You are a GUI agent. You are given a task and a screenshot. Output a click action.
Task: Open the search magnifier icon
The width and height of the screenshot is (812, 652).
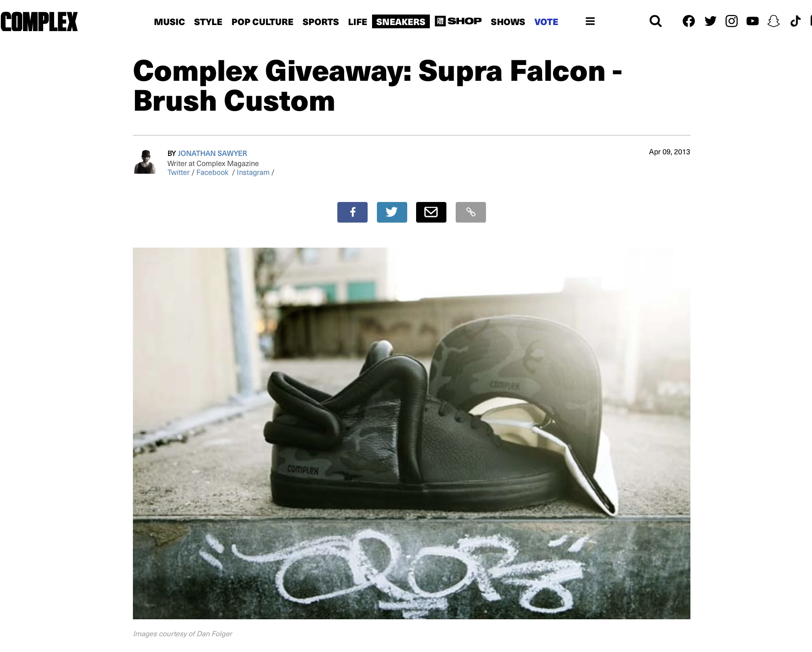pyautogui.click(x=656, y=21)
